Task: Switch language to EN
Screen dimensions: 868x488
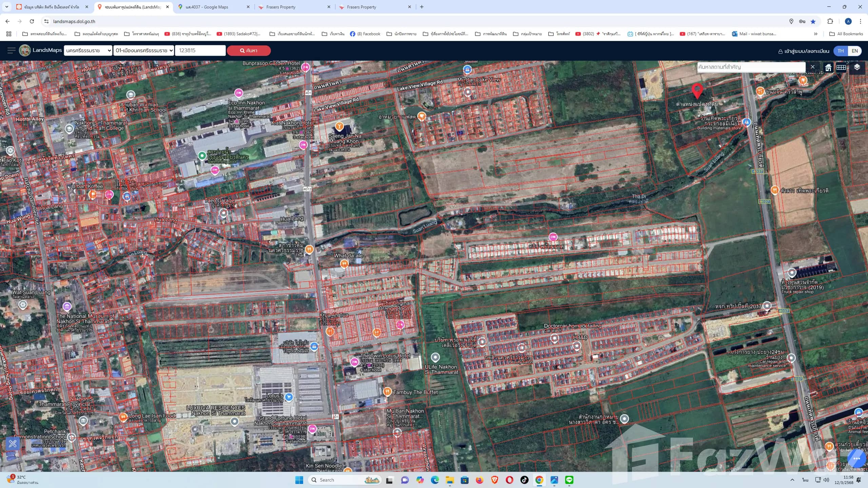Action: pos(854,51)
